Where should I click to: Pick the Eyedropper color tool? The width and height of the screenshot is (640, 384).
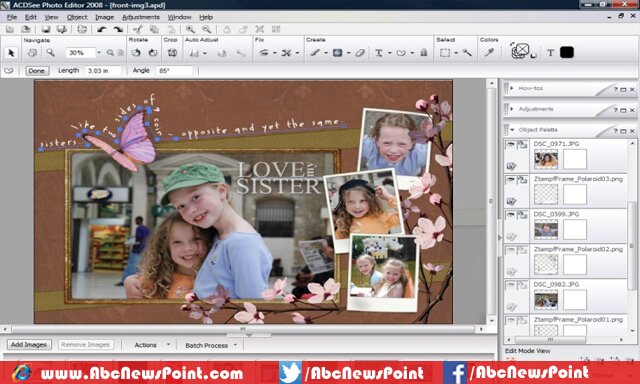point(489,53)
